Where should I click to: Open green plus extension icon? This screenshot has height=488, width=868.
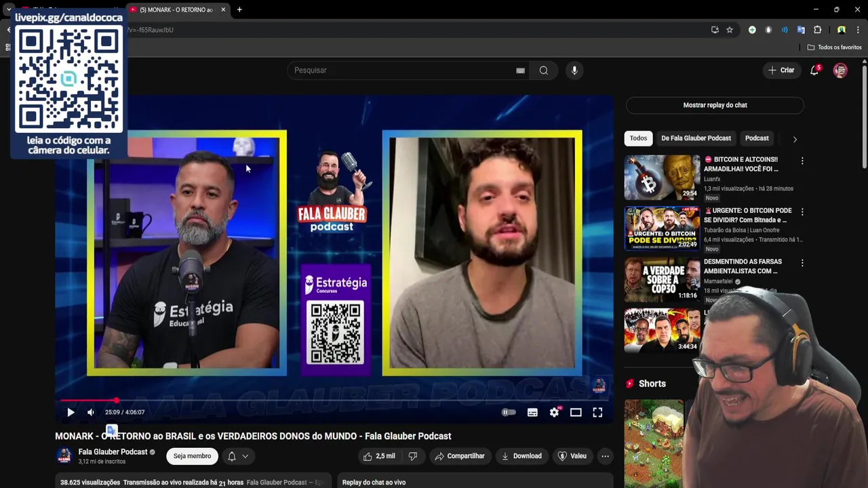(x=752, y=30)
